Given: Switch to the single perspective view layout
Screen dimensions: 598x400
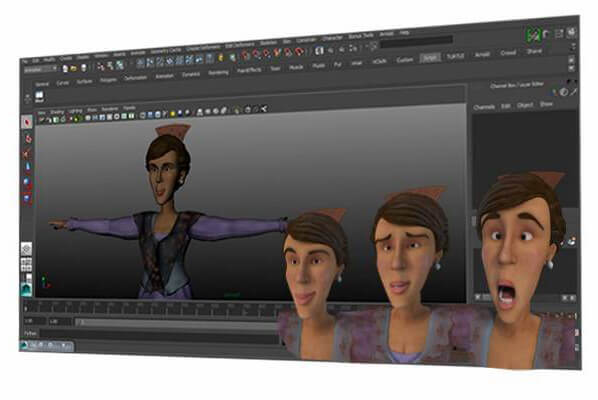Looking at the screenshot, I should [26, 249].
